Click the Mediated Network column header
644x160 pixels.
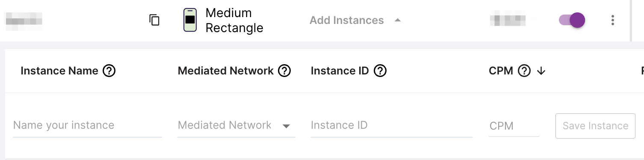(226, 71)
